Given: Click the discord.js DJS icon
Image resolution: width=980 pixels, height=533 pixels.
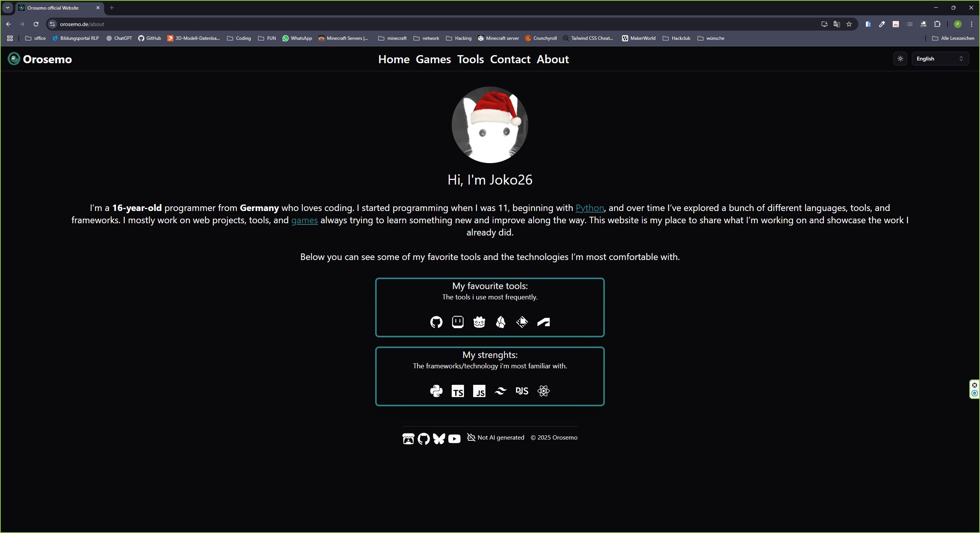Looking at the screenshot, I should point(522,391).
